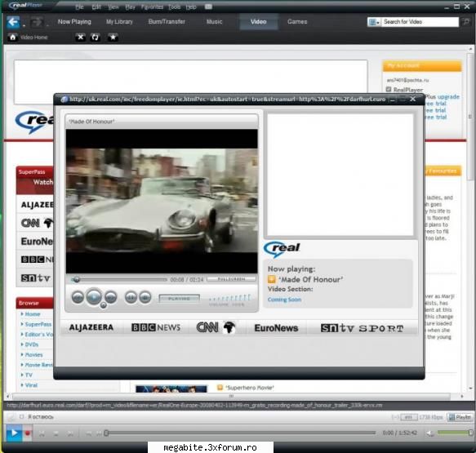Viewport: 476px width, 453px height.
Task: Expand the DVDs item in Browse list
Action: point(29,344)
